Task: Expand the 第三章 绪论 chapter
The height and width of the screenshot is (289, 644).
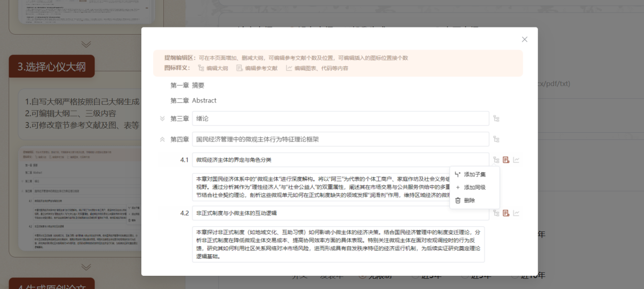Action: 162,119
